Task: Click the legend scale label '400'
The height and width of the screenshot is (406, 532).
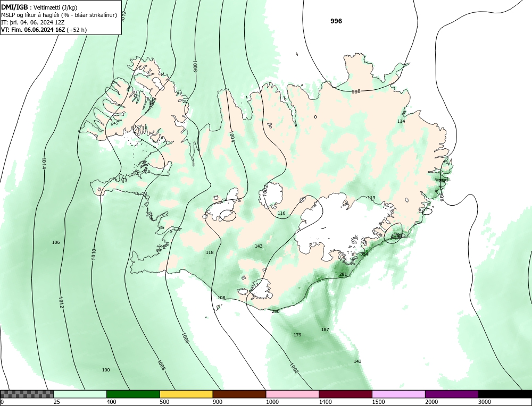Action: (111, 402)
